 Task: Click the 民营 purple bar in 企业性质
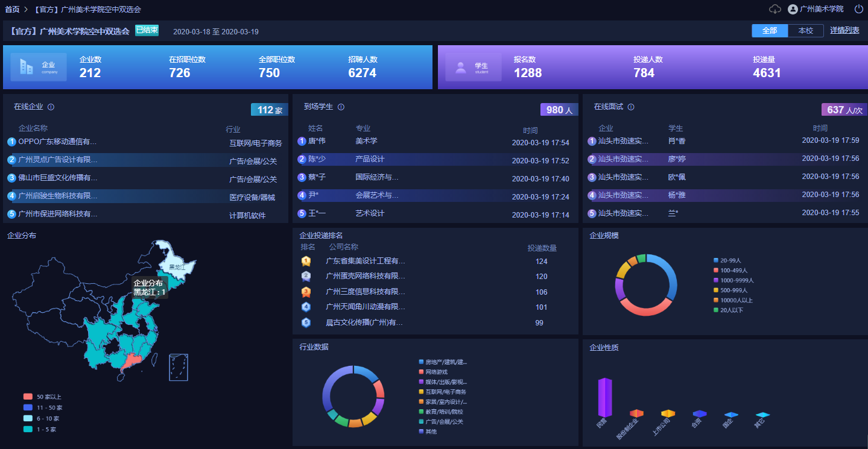pos(604,397)
